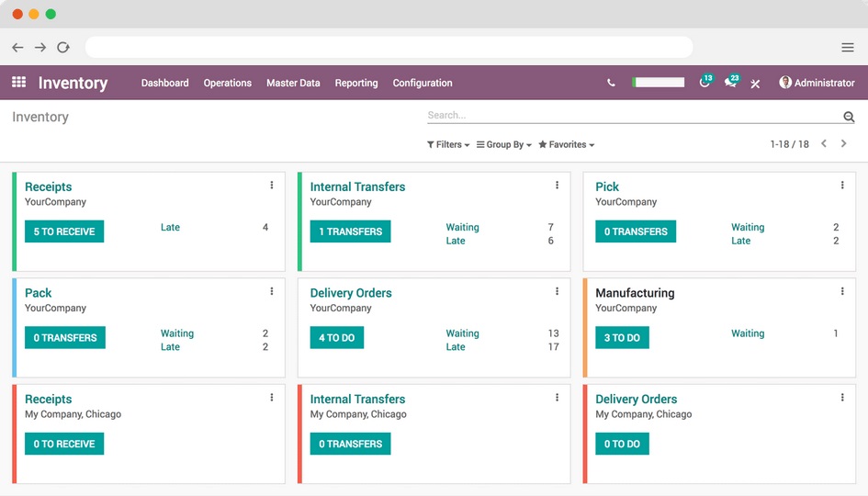Expand the Group By dropdown
The width and height of the screenshot is (868, 496).
point(504,144)
